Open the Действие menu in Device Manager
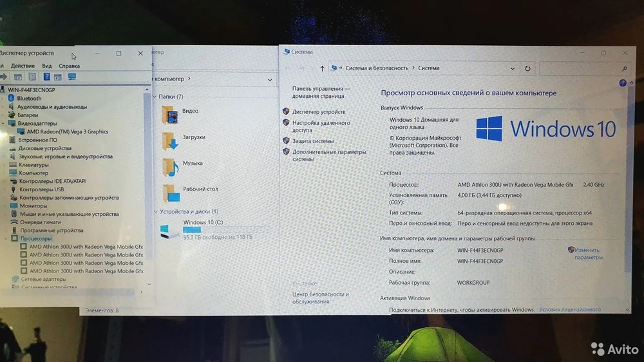 click(23, 66)
